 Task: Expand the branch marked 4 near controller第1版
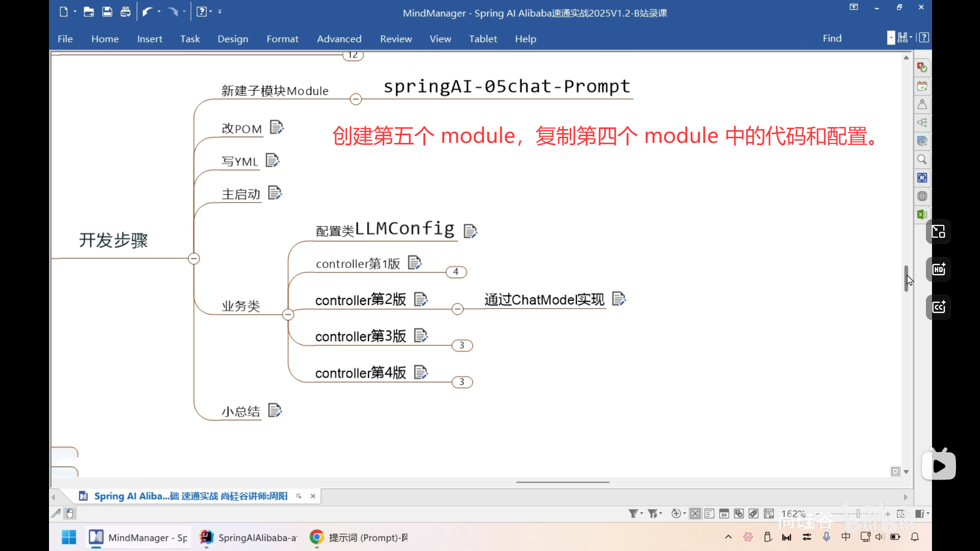(x=457, y=272)
